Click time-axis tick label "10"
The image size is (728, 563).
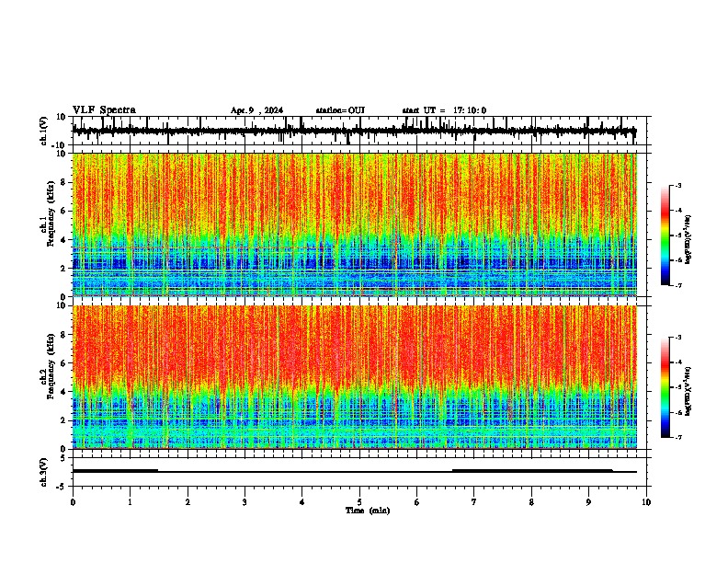(x=646, y=502)
